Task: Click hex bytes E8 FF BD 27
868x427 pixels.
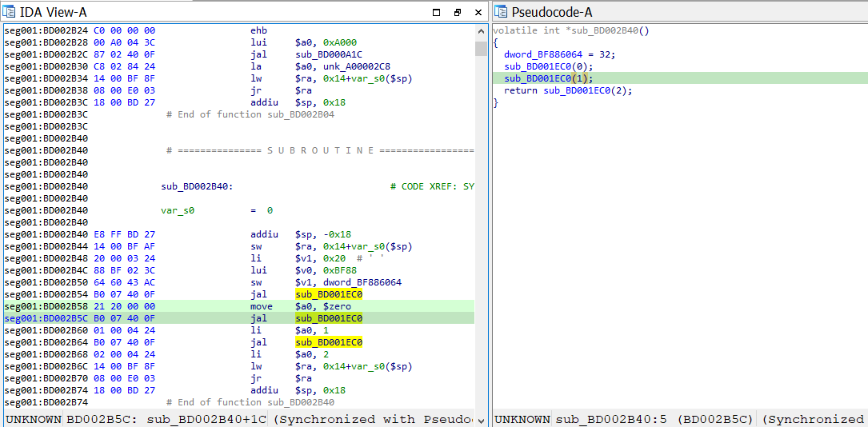Action: point(122,234)
